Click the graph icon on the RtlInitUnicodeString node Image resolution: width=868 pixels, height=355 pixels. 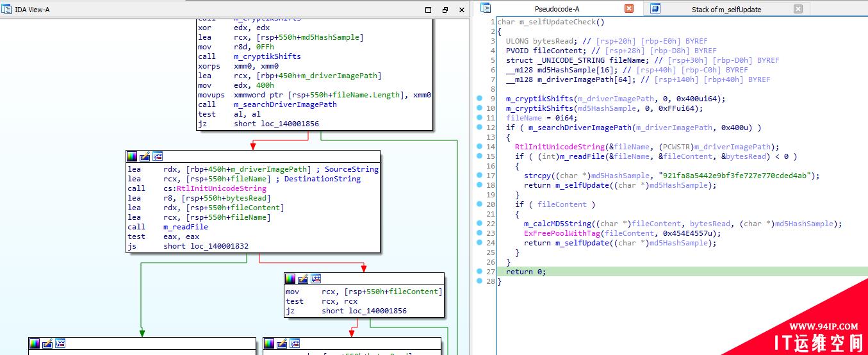pos(158,156)
